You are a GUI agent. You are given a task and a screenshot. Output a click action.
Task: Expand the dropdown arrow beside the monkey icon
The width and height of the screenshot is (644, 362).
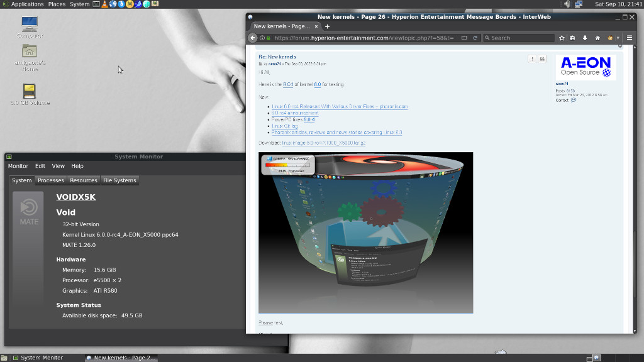pyautogui.click(x=618, y=38)
